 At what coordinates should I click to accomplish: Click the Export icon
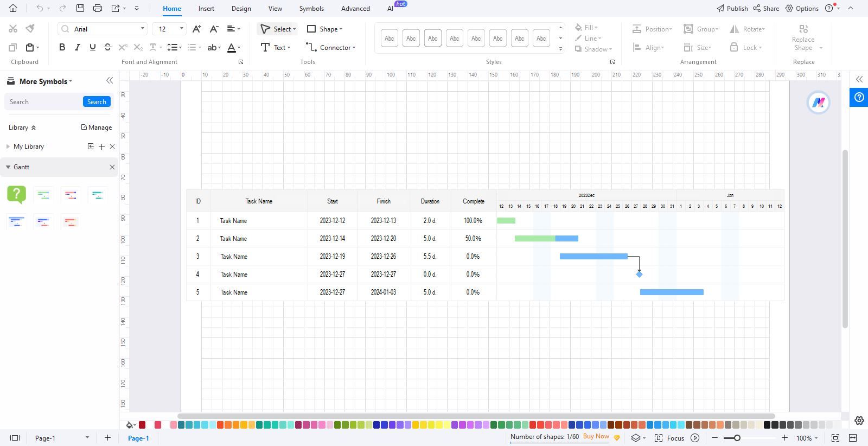point(116,8)
